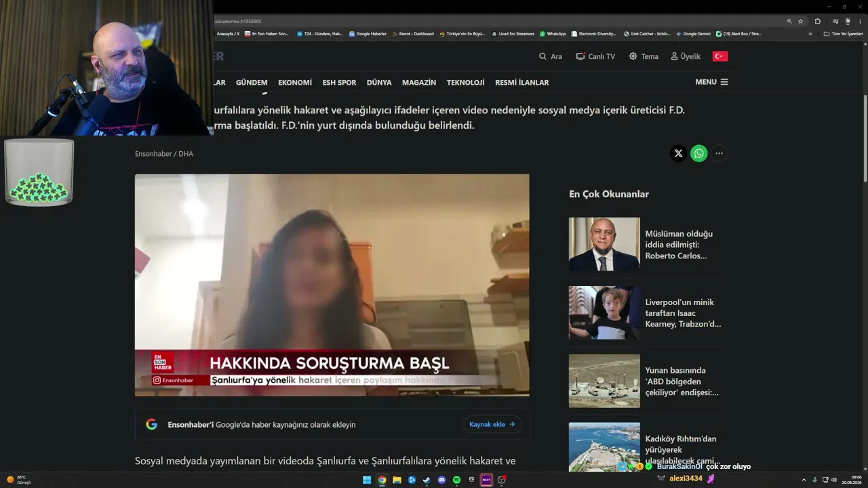Open 'Müslüman olduğu iddia edilmişti' headline

pyautogui.click(x=679, y=245)
